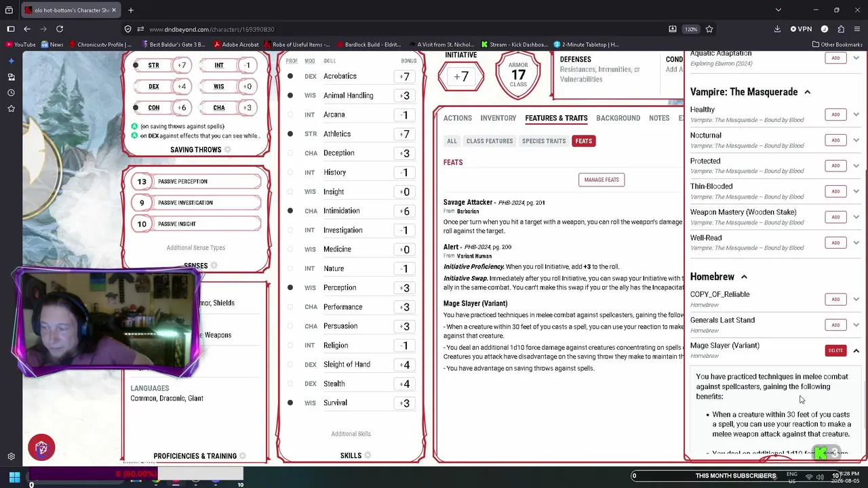List all open browser tabs
This screenshot has width=868, height=488.
pyautogui.click(x=778, y=10)
